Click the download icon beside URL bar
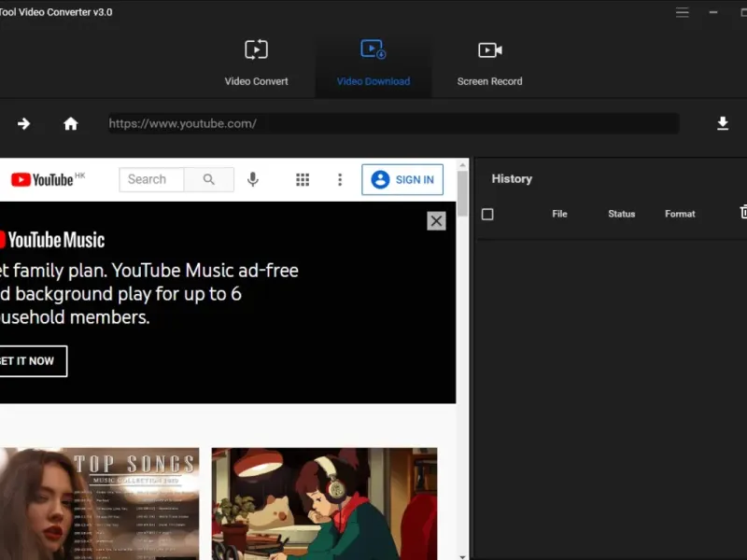The height and width of the screenshot is (560, 747). tap(722, 124)
